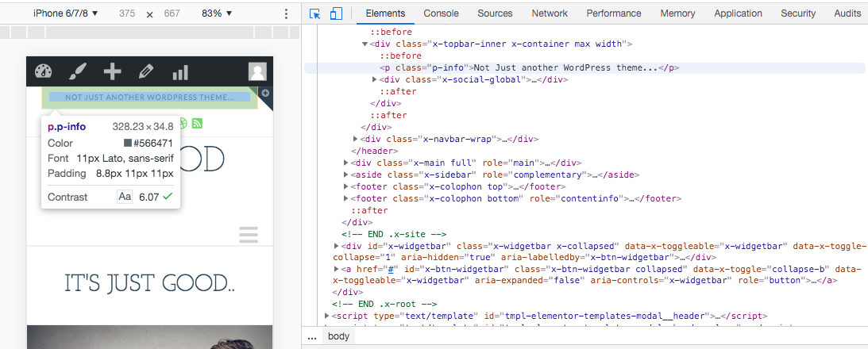Click the user avatar in admin bar

coord(257,72)
